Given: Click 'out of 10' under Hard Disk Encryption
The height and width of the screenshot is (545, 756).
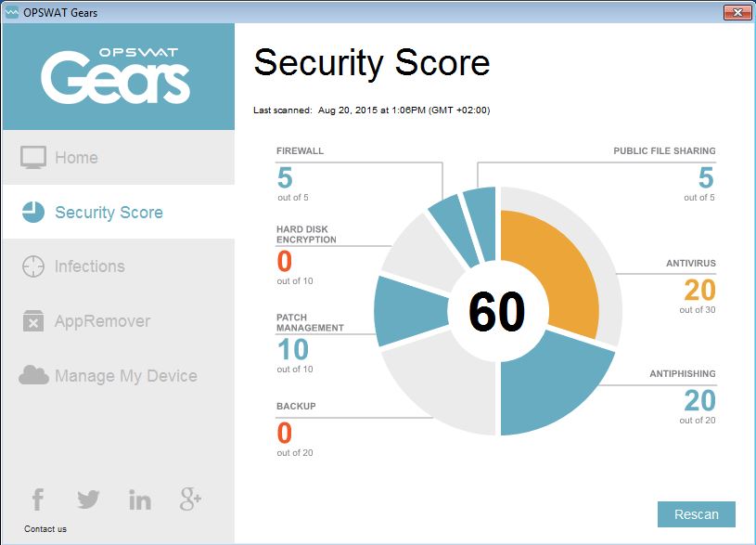Looking at the screenshot, I should coord(295,281).
